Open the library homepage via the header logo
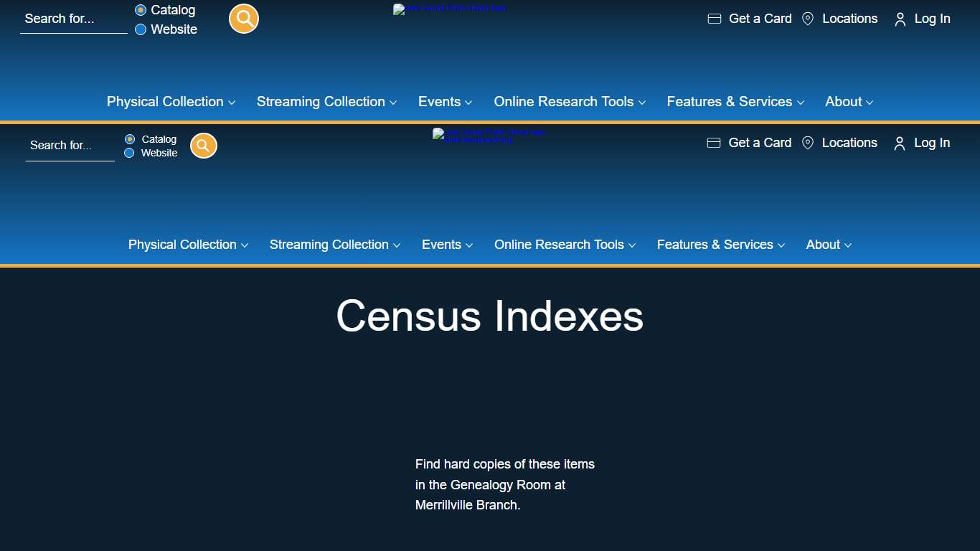The image size is (980, 551). 450,9
